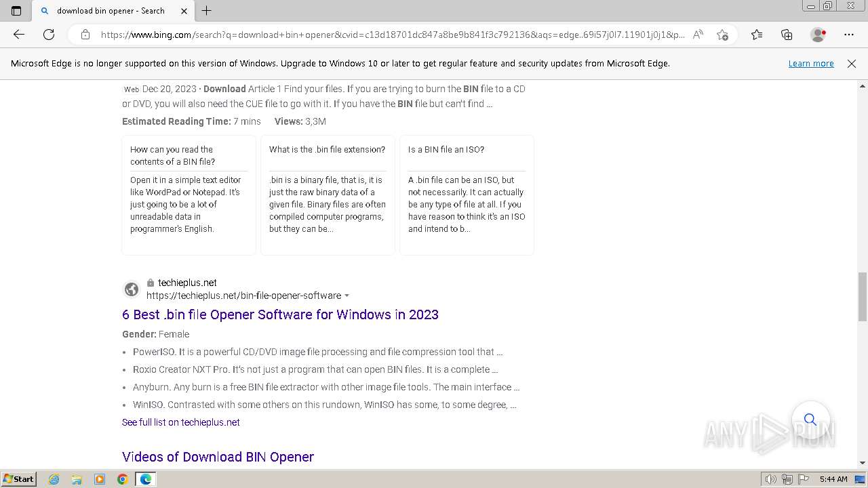868x488 pixels.
Task: Launch Internet Explorer from taskbar
Action: point(54,479)
